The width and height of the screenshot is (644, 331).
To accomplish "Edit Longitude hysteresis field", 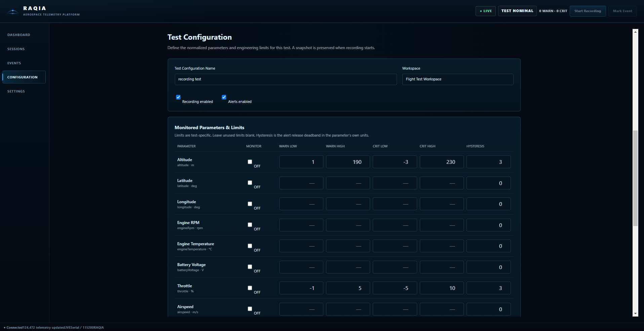I will 489,204.
